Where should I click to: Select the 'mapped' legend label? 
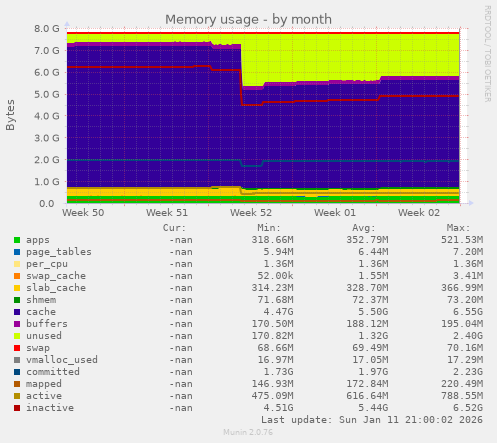(44, 384)
